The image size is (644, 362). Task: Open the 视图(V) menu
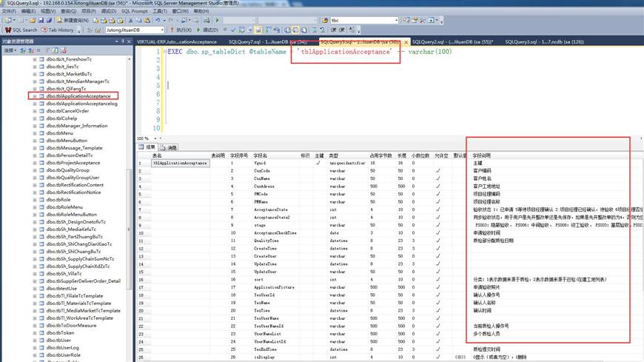click(x=48, y=11)
